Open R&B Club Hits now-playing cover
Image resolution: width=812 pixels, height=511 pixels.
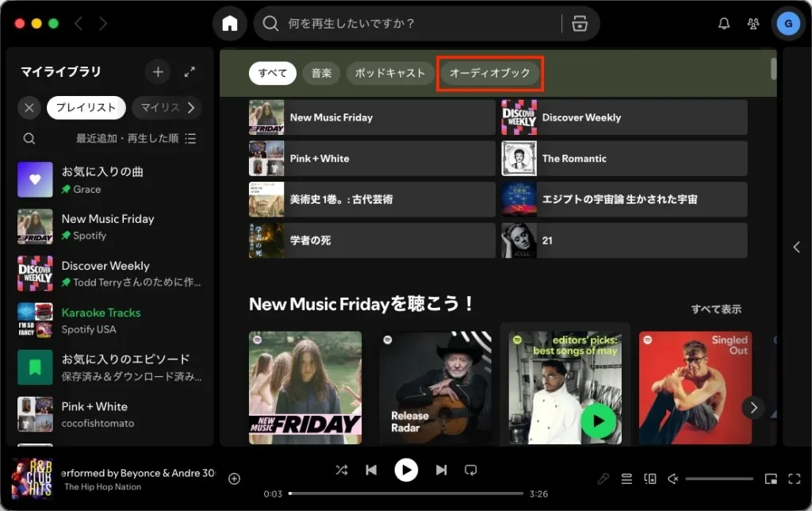click(x=32, y=478)
